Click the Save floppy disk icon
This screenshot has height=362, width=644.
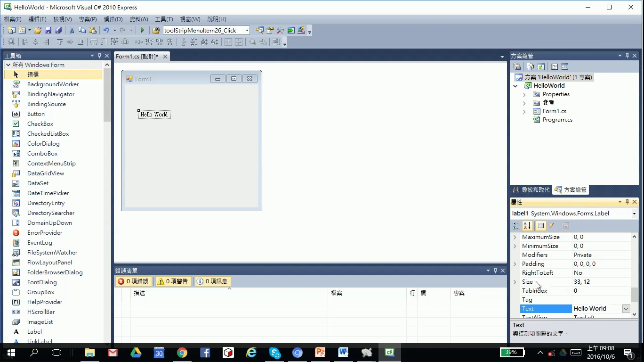(48, 30)
